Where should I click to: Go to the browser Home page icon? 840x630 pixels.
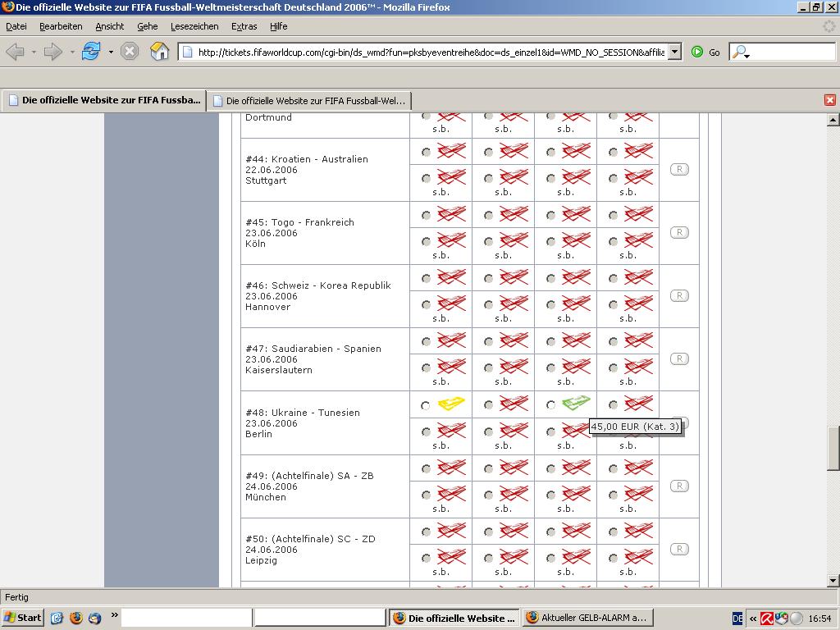160,52
